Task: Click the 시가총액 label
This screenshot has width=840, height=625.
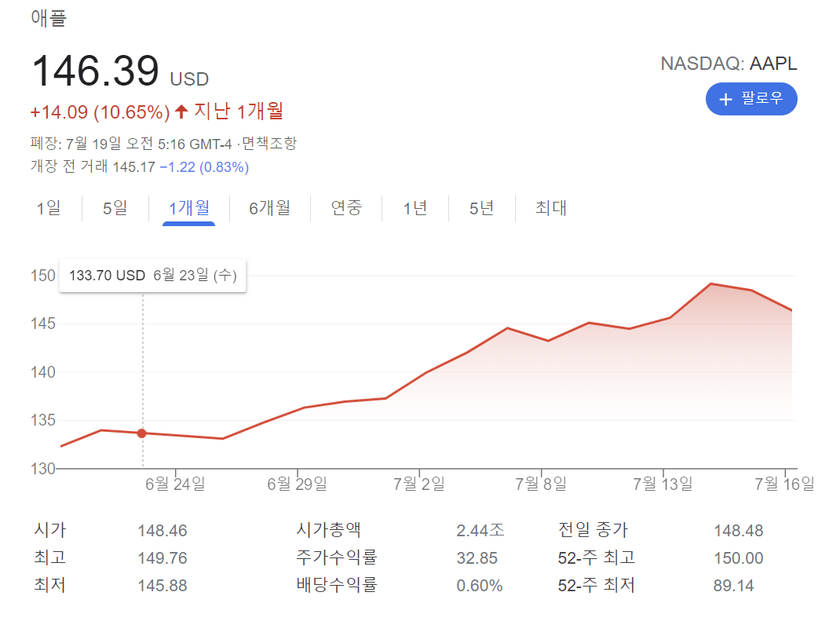Action: (x=328, y=530)
